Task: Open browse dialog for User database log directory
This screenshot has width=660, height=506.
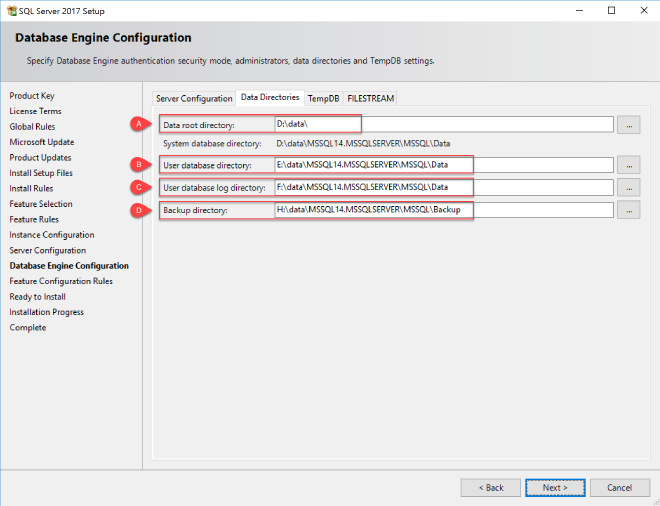Action: [x=628, y=187]
